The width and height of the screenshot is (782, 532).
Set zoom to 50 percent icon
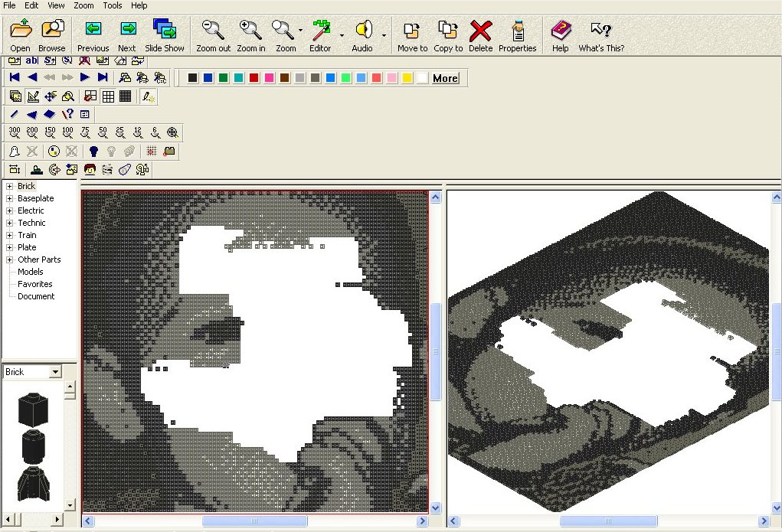[x=103, y=132]
